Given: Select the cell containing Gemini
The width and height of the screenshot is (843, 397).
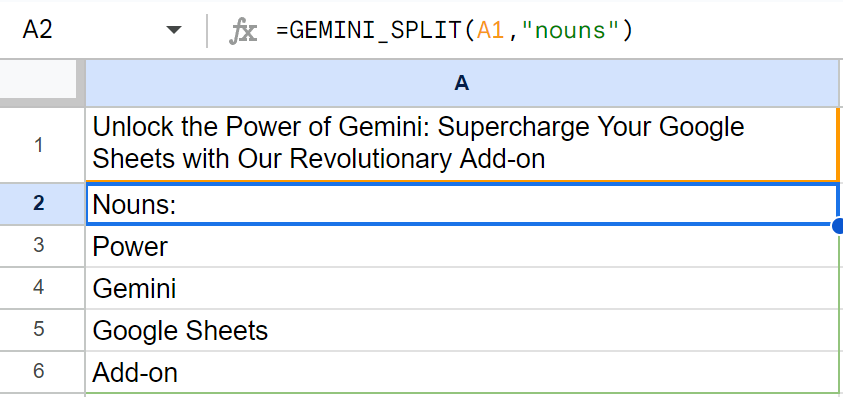Looking at the screenshot, I should click(462, 288).
